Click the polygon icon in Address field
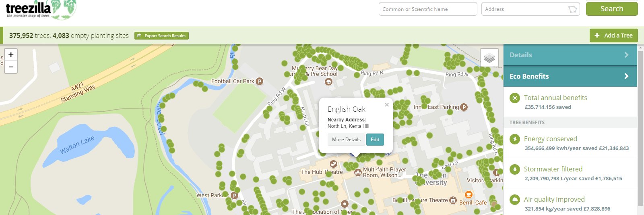644x215 pixels. 572,9
